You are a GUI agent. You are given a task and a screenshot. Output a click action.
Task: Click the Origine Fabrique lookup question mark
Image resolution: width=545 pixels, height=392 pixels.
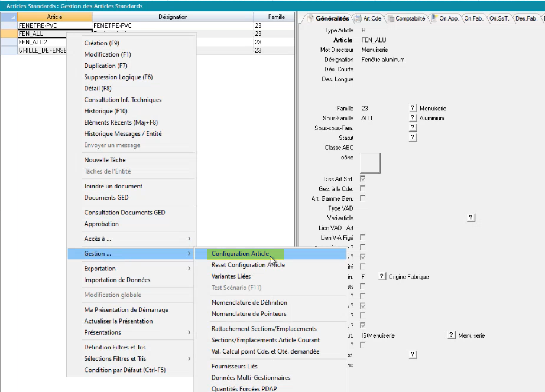point(382,276)
